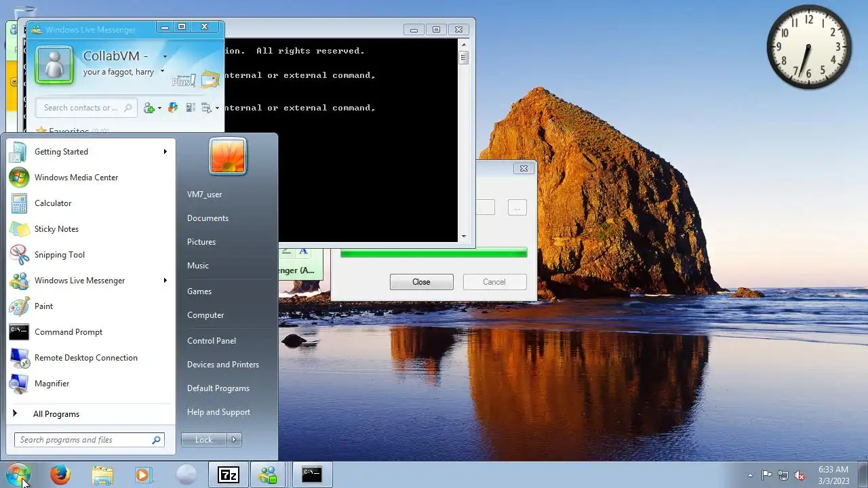Open the Add a contact dropdown arrow
The width and height of the screenshot is (868, 488).
point(160,108)
